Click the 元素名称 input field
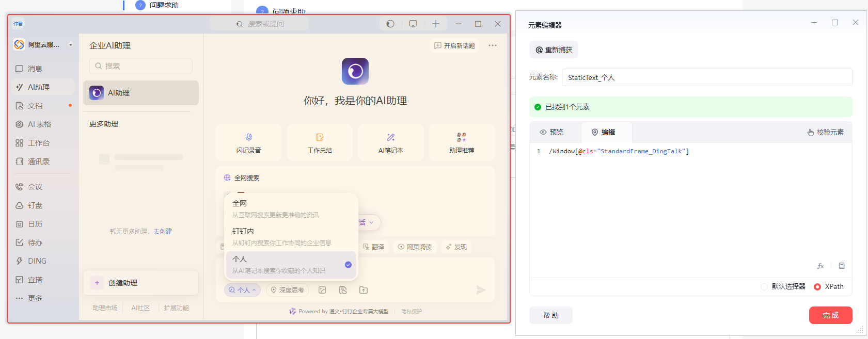This screenshot has height=339, width=868. coord(707,77)
